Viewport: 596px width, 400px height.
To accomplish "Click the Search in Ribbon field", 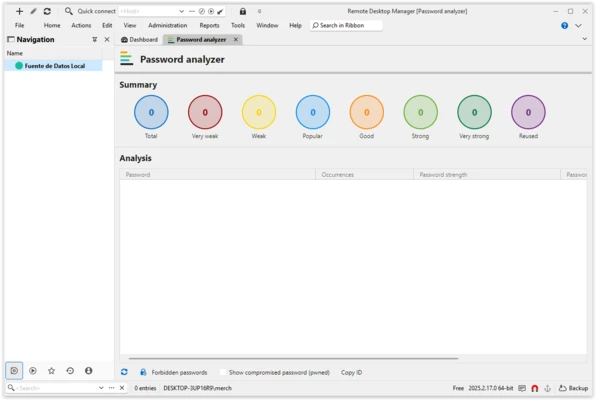I will pyautogui.click(x=346, y=25).
